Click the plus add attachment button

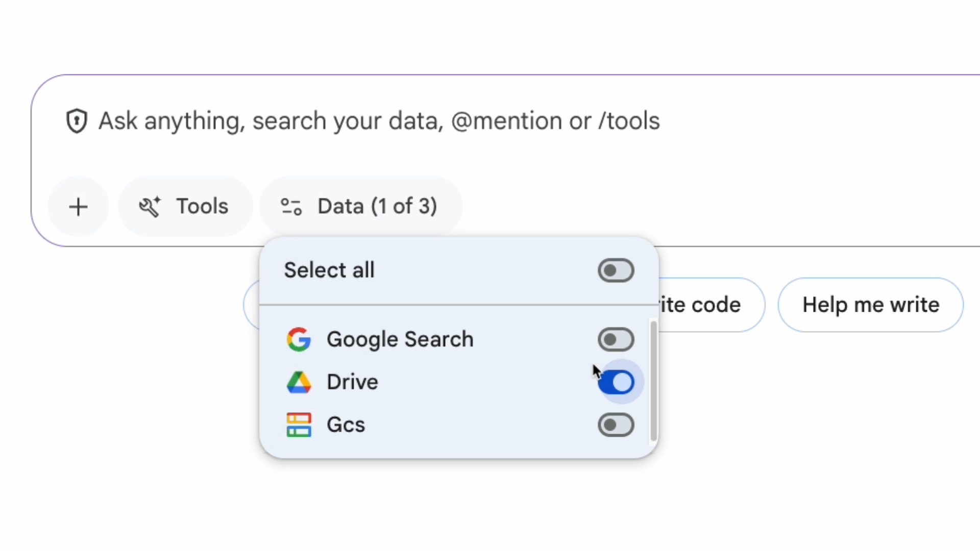(78, 207)
